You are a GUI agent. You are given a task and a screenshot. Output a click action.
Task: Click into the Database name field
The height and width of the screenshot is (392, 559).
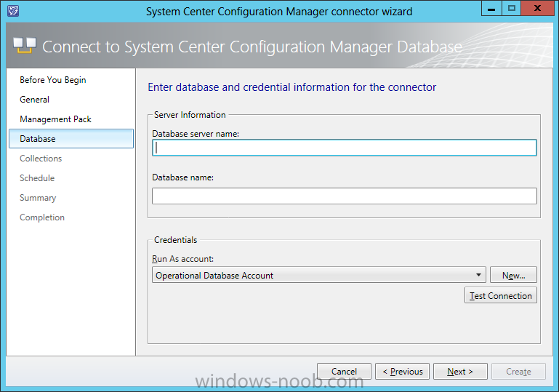pos(345,196)
